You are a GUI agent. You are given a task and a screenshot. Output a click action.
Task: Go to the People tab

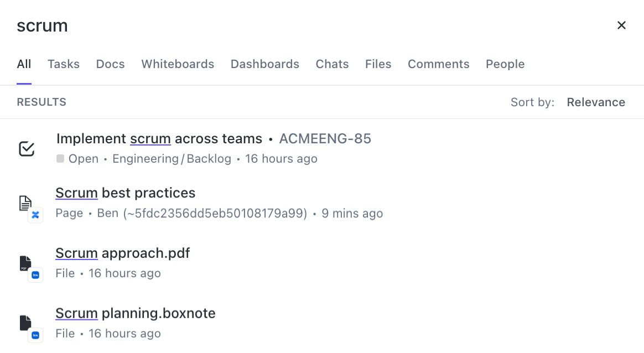tap(505, 64)
